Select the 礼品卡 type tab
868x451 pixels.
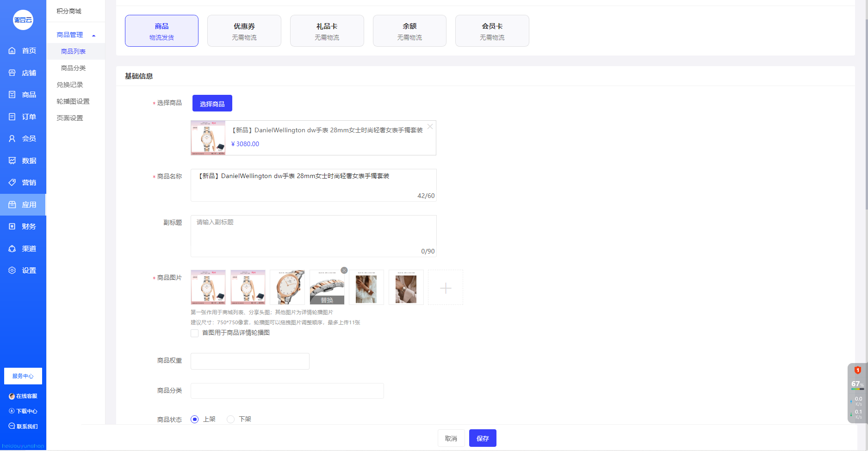pyautogui.click(x=327, y=31)
